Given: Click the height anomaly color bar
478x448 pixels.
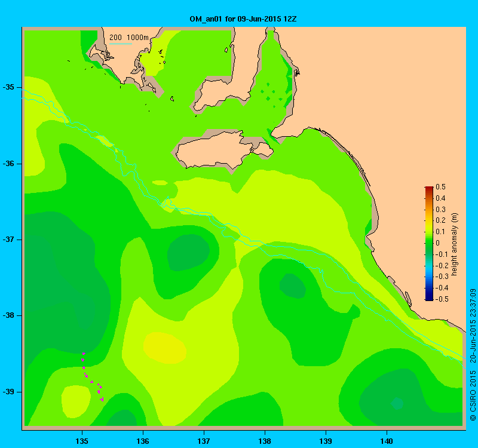Looking at the screenshot, I should pos(429,244).
